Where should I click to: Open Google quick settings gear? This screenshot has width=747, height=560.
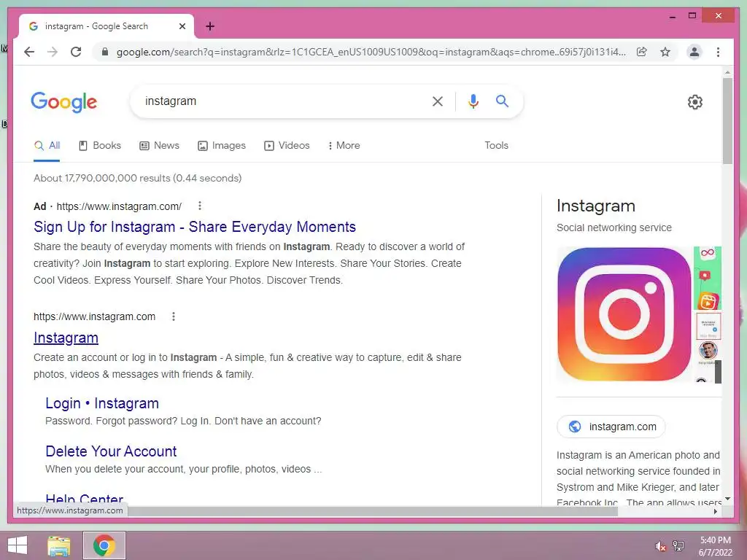tap(695, 102)
